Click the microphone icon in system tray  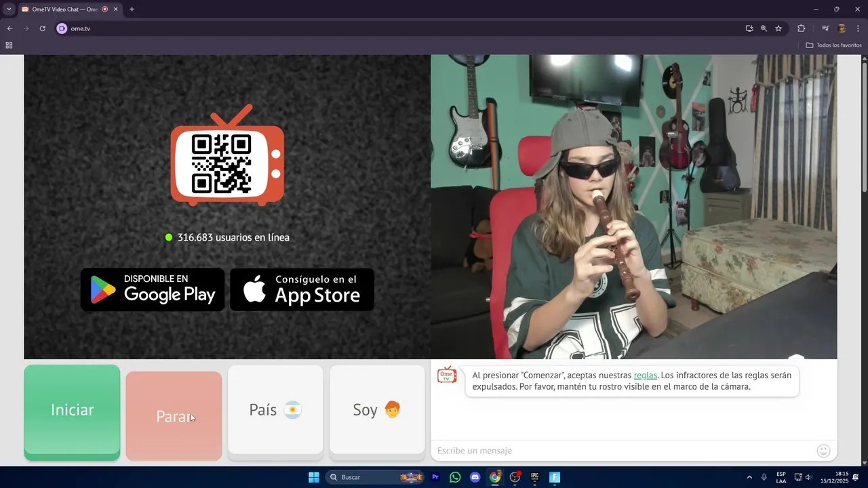coord(764,477)
